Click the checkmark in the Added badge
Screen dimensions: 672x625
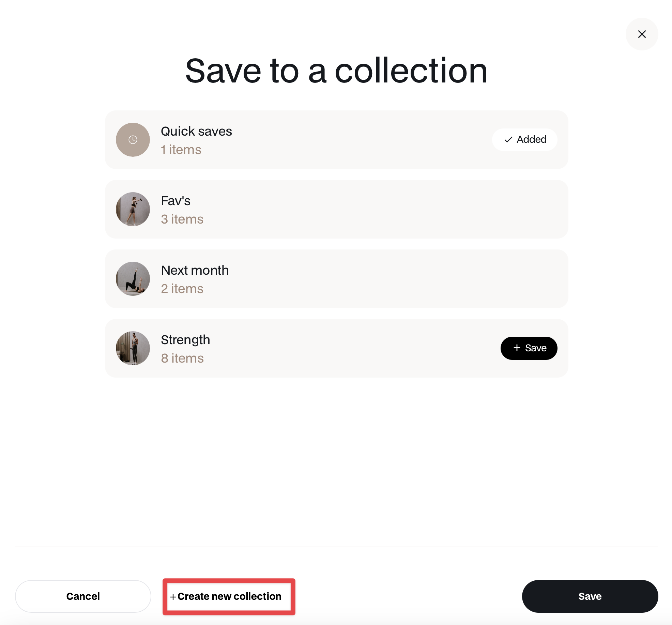coord(508,140)
